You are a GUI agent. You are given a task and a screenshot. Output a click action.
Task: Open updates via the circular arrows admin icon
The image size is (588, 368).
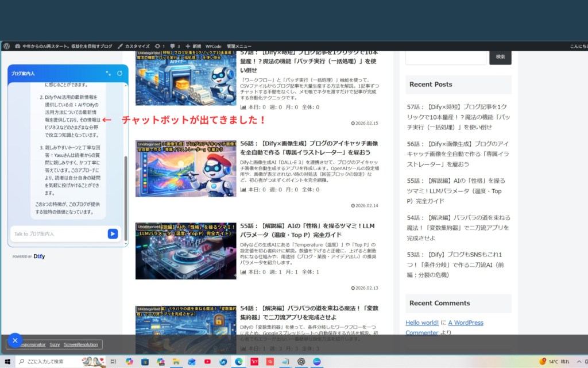pos(158,46)
